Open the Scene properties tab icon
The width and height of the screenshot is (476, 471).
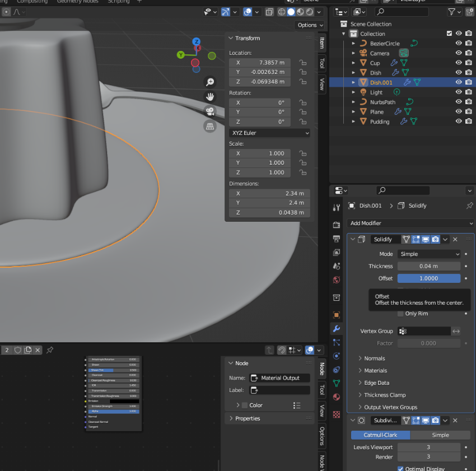coord(337,266)
